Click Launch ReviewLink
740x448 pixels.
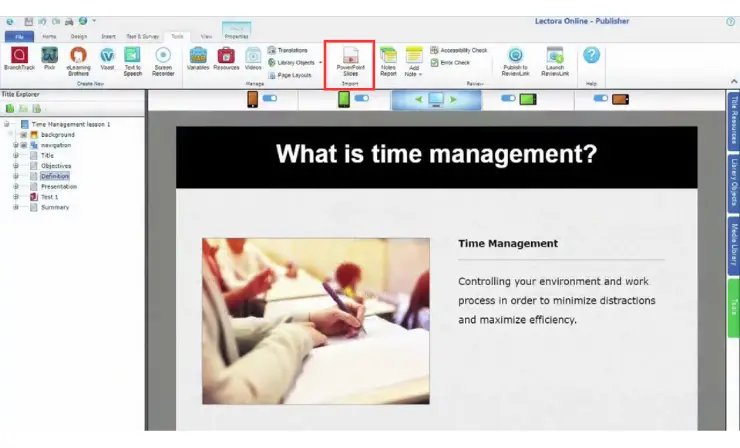pyautogui.click(x=555, y=61)
